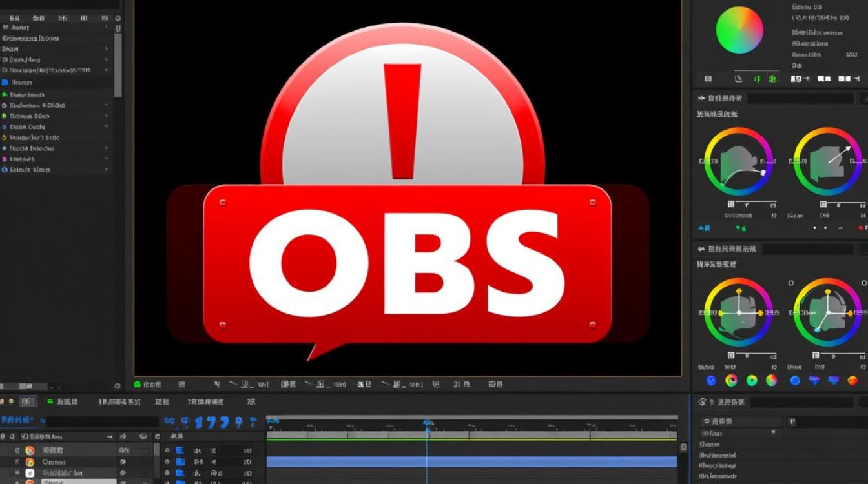Viewport: 868px width, 484px height.
Task: Select the blue speech-bubble icon in the color icon row
Action: 834,381
